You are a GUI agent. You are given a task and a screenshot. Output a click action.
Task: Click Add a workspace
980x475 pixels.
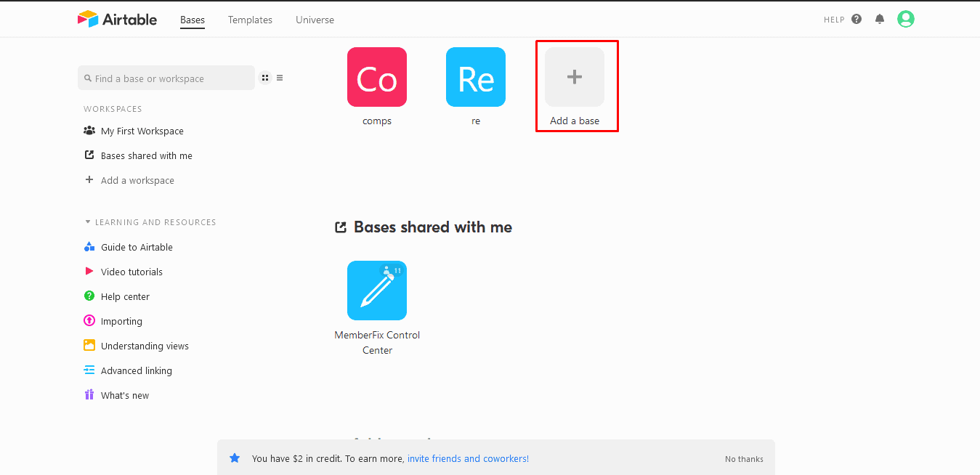tap(137, 181)
